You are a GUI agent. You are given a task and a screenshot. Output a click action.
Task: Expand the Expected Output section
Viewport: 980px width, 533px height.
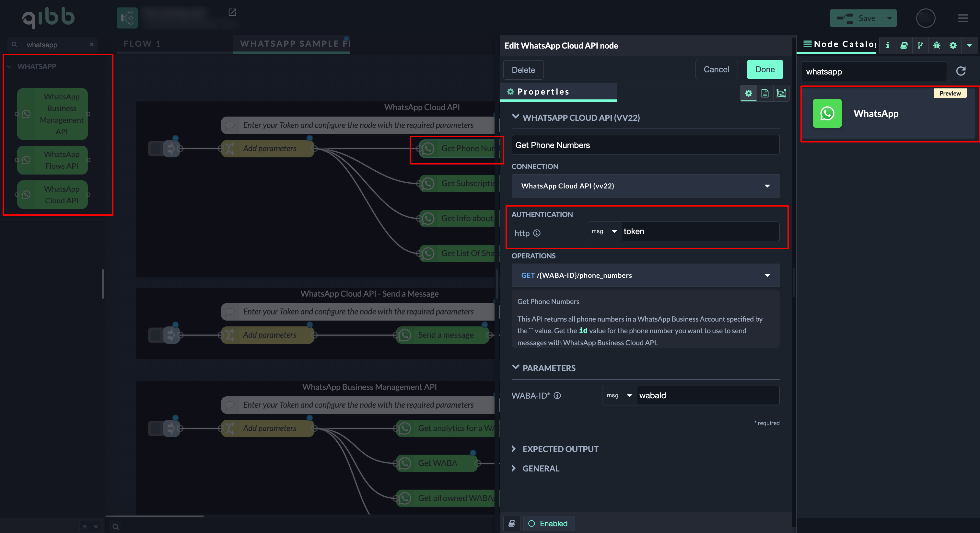click(560, 449)
